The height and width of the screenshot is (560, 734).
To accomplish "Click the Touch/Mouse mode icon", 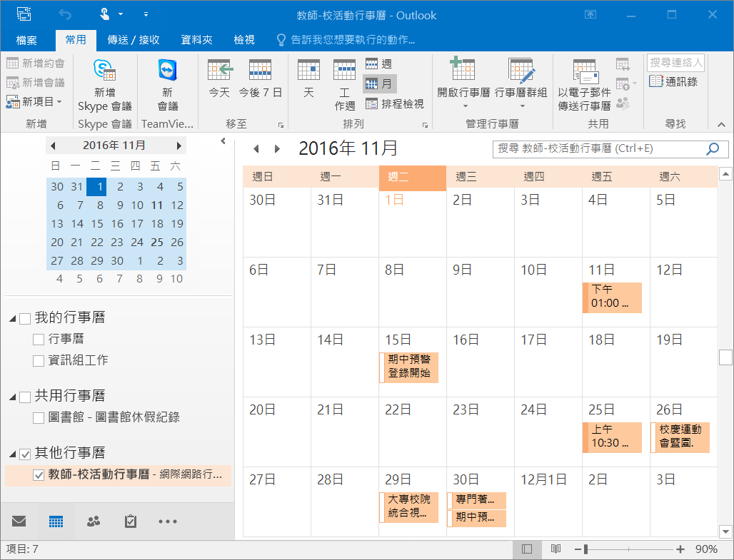I will click(x=104, y=14).
